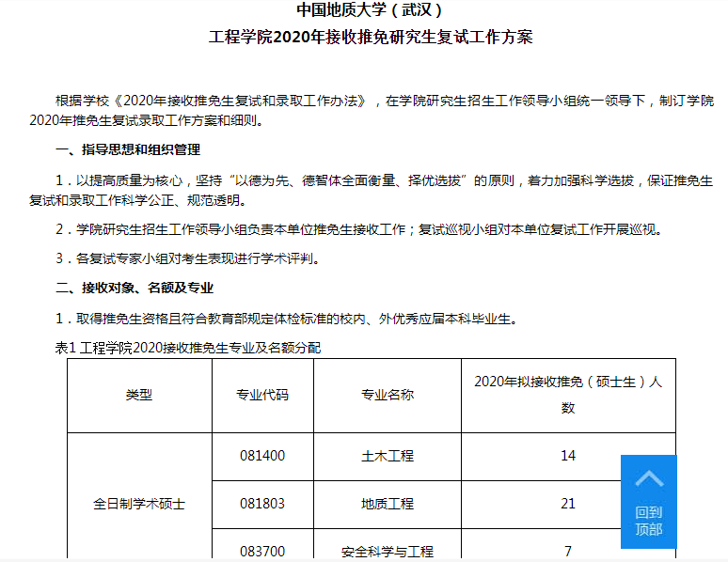
Task: Click the code cell 081400
Action: click(x=262, y=456)
